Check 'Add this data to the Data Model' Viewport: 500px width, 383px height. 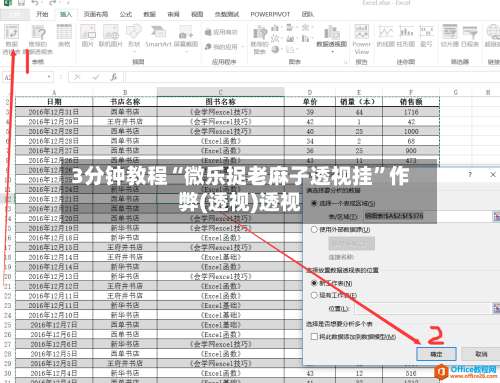point(314,336)
